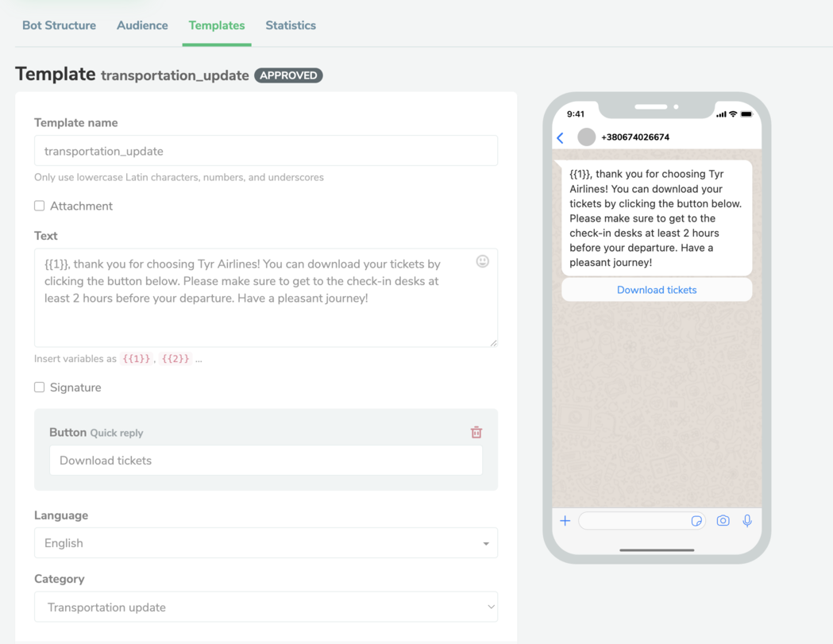Viewport: 833px width, 644px height.
Task: Click the lowercase Latin characters hint text
Action: pyautogui.click(x=179, y=177)
